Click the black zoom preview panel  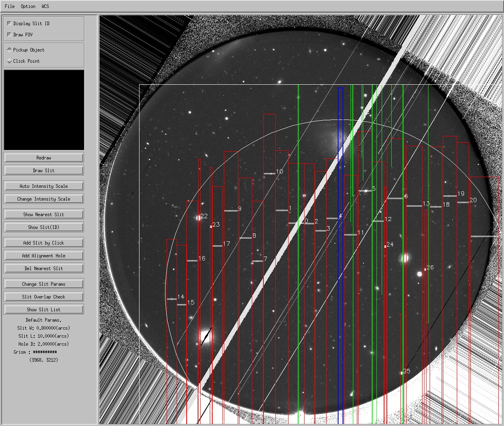click(44, 110)
